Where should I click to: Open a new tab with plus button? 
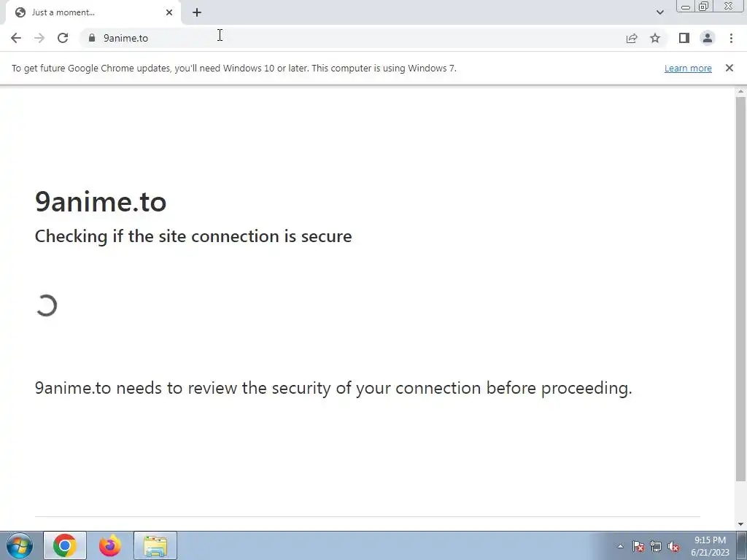[x=197, y=12]
